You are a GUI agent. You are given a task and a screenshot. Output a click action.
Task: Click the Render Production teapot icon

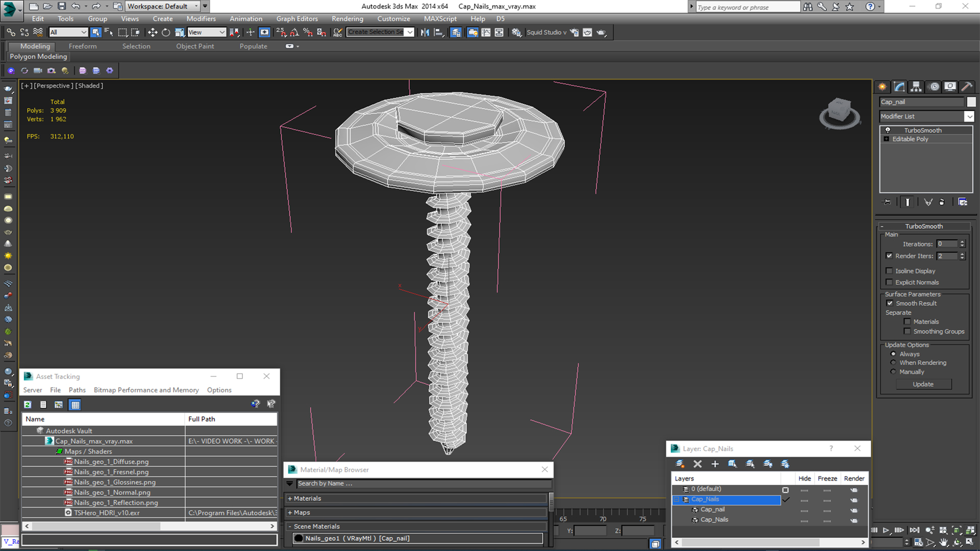pos(601,32)
